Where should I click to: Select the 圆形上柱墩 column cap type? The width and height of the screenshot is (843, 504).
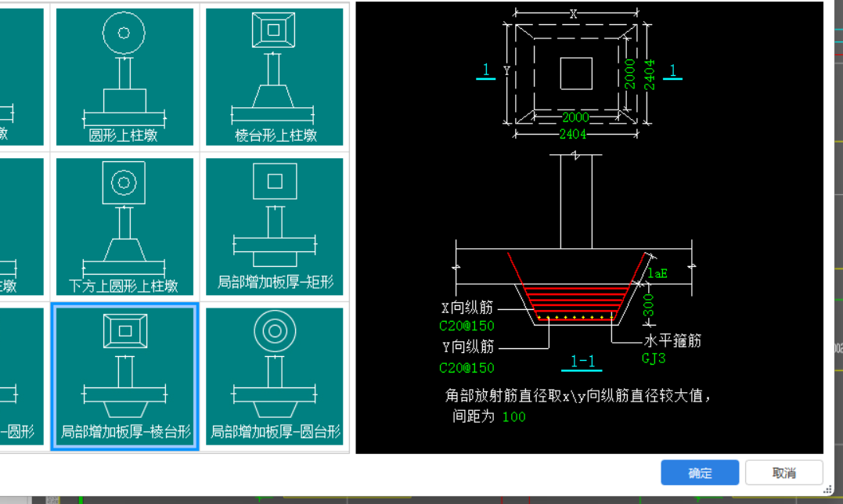click(124, 77)
